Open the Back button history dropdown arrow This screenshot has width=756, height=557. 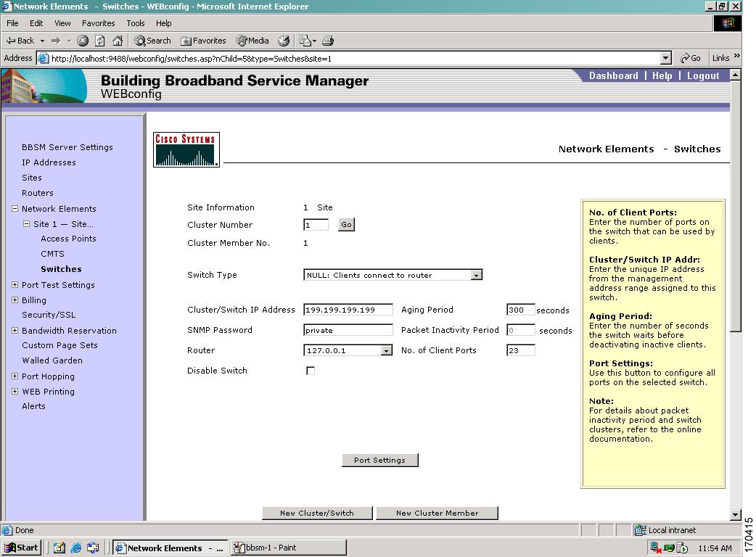[42, 41]
